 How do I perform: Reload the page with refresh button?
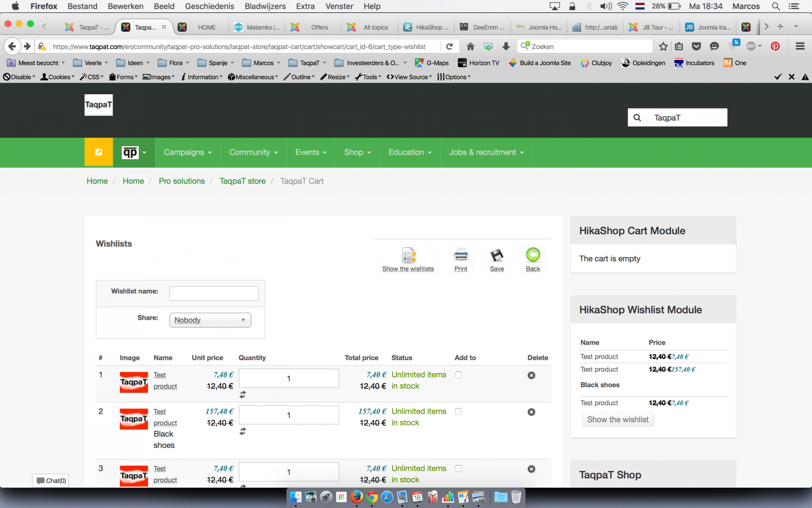(x=449, y=46)
